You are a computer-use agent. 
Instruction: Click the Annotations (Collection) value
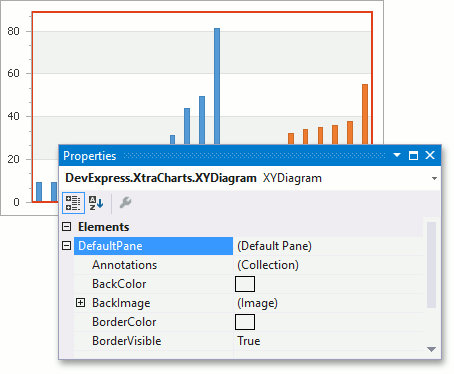click(x=268, y=265)
